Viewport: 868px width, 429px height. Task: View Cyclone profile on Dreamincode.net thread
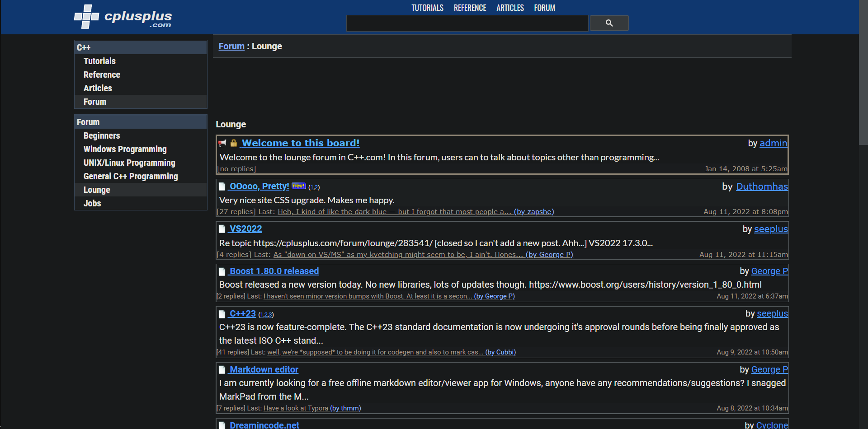click(x=772, y=425)
